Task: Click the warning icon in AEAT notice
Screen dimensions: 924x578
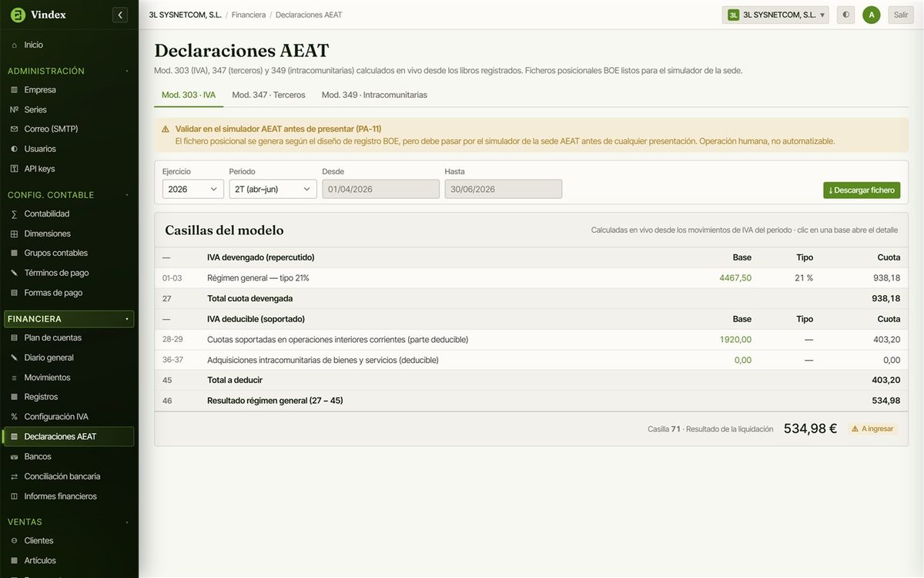Action: coord(166,129)
